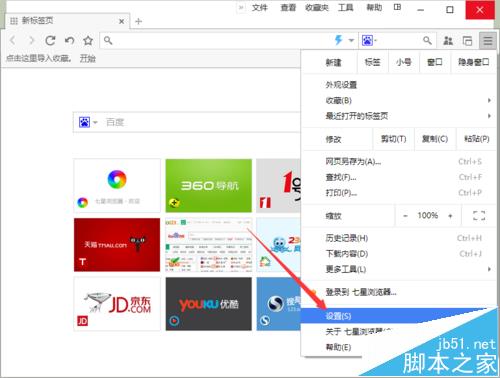Reload the page with the refresh icon

(50, 41)
